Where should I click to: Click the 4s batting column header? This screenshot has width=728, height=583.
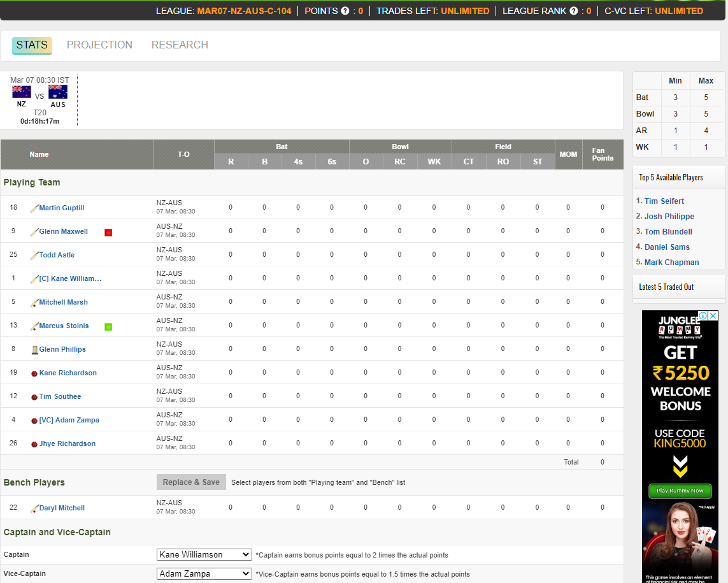click(298, 162)
